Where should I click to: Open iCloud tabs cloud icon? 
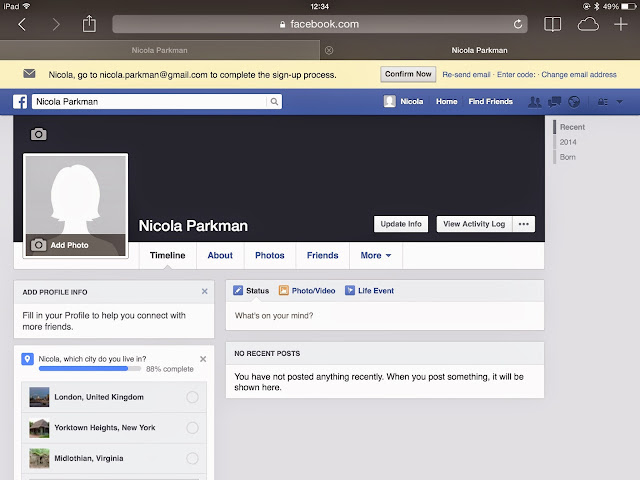[588, 24]
